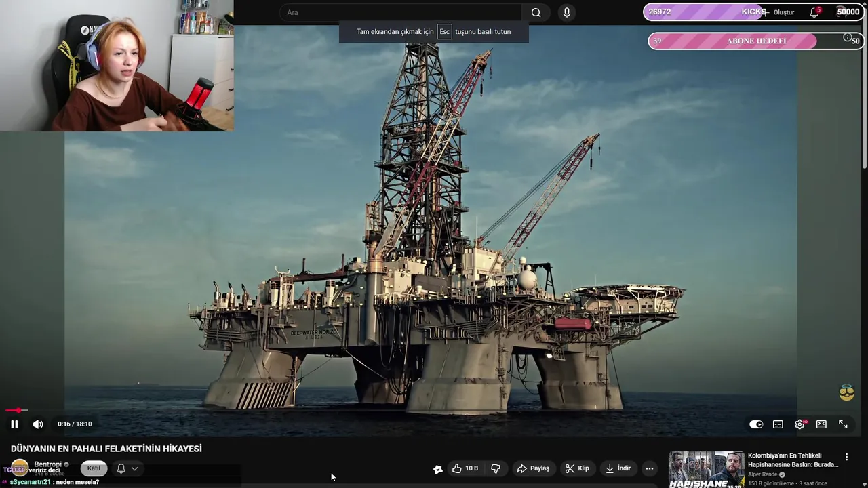Open options menu for Kolombiya video

tap(846, 457)
